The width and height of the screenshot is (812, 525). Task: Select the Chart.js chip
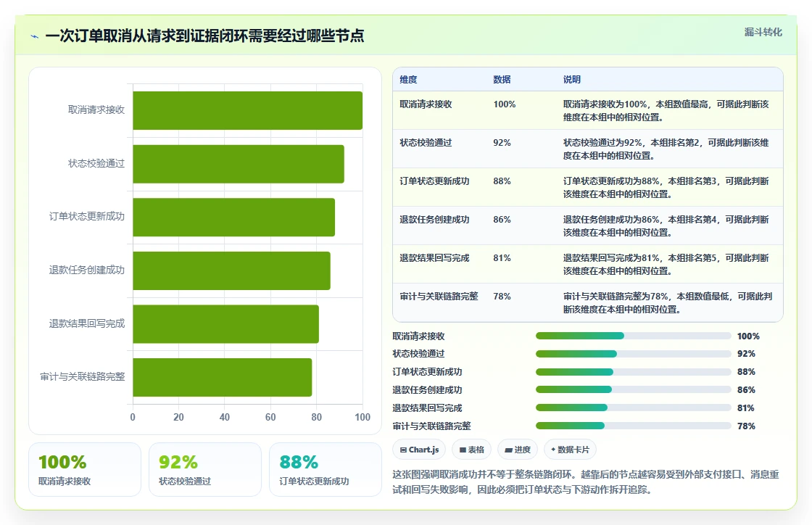(420, 450)
